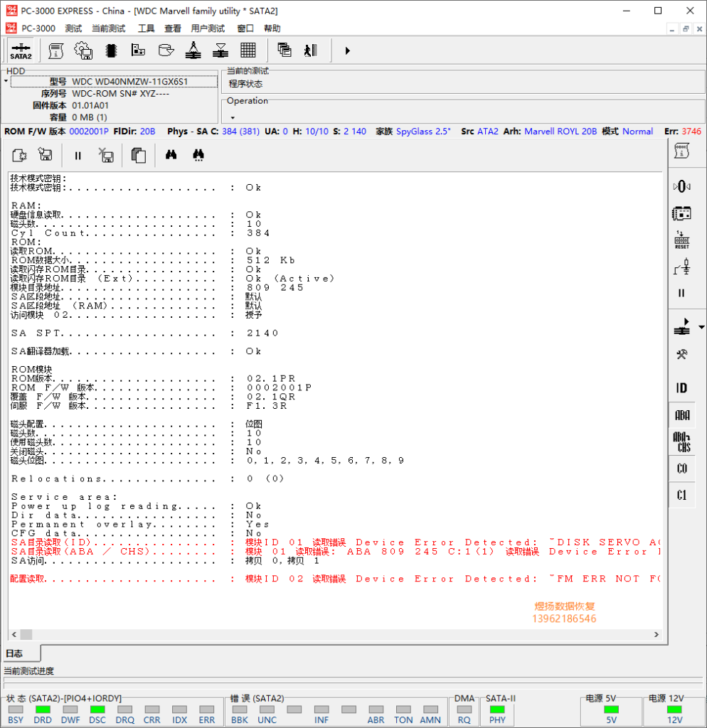The width and height of the screenshot is (707, 728).
Task: Expand the HDD panel dropdown arrow
Action: point(6,81)
